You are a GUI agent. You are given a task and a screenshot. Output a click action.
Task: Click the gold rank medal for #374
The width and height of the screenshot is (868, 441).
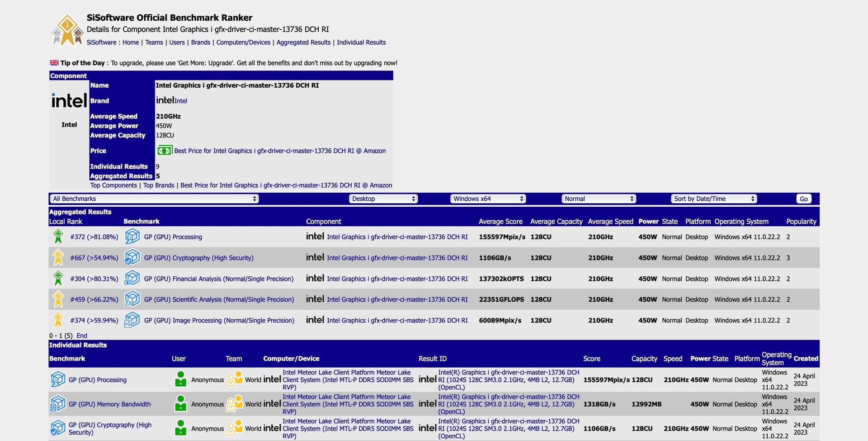pos(58,320)
